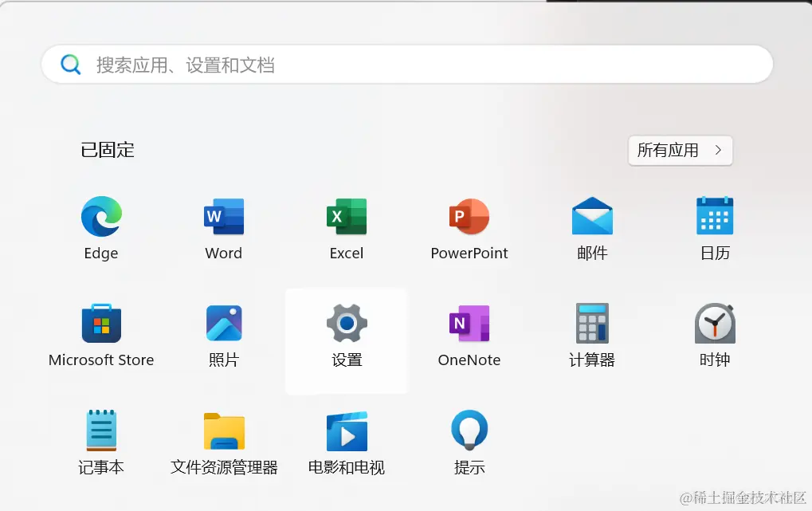
Task: Open 电影和电视 app
Action: click(x=347, y=431)
